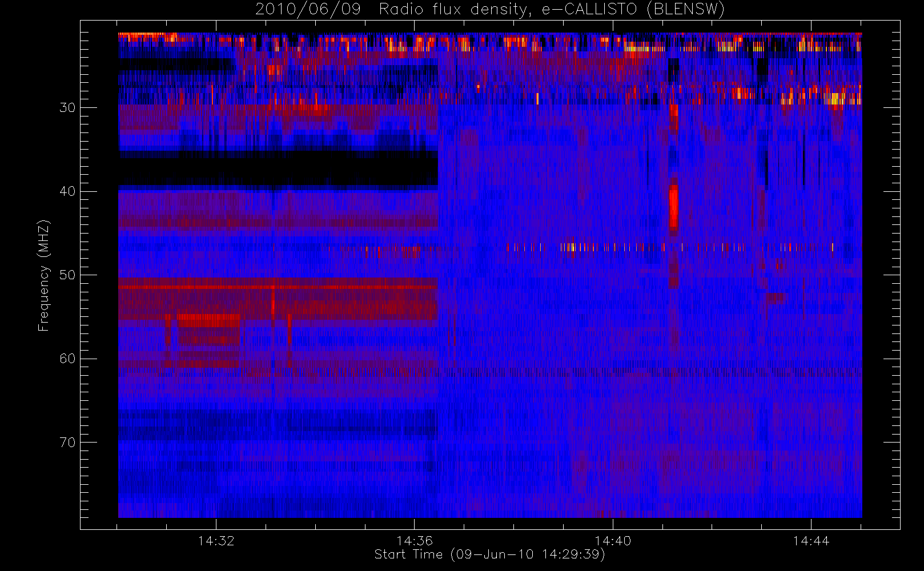Click the 14:32 time tick label
Screen dimensions: 924x571
[216, 540]
